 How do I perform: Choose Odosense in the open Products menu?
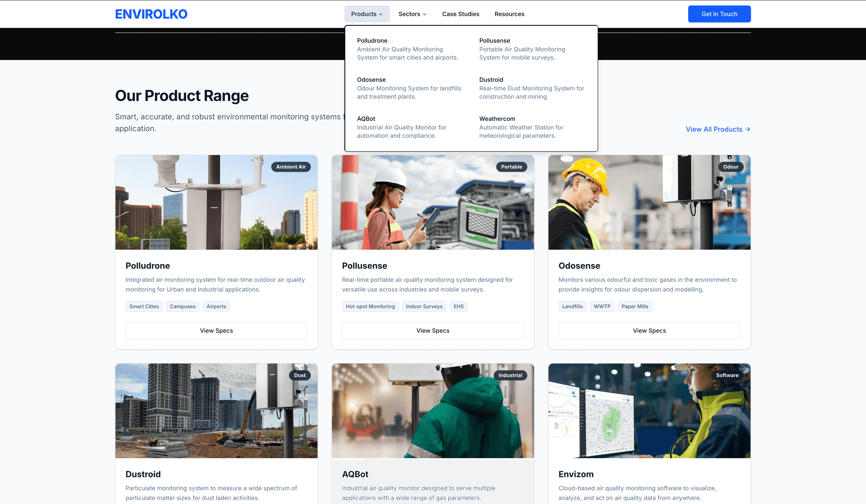(371, 79)
